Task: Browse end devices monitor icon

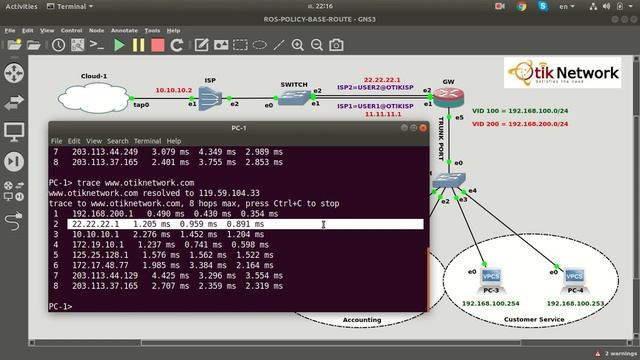Action: pos(14,132)
